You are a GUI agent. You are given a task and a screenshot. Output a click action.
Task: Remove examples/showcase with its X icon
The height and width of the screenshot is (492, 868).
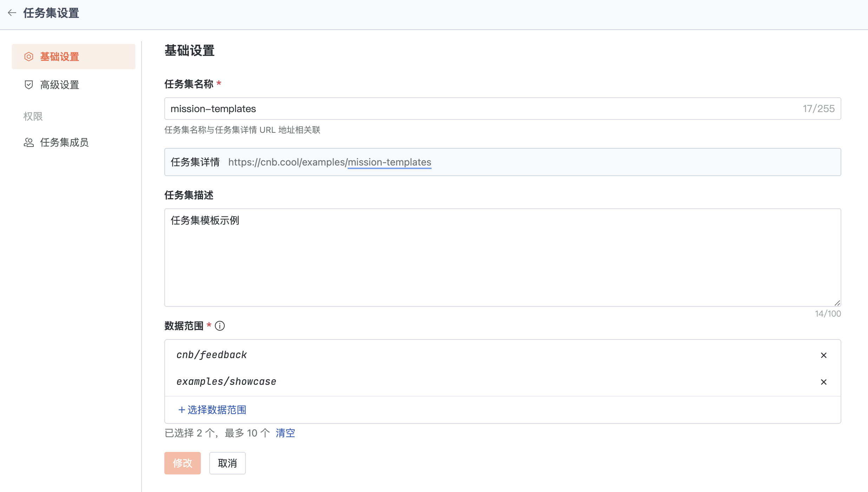click(823, 382)
